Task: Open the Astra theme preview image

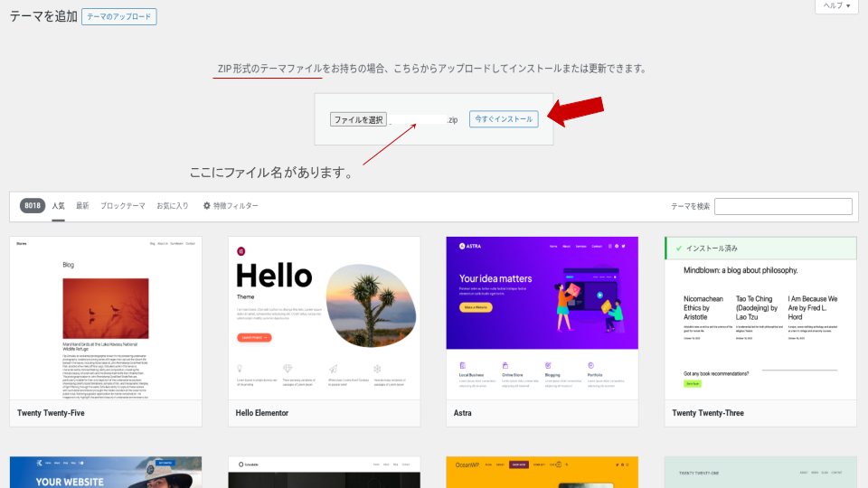Action: [542, 318]
